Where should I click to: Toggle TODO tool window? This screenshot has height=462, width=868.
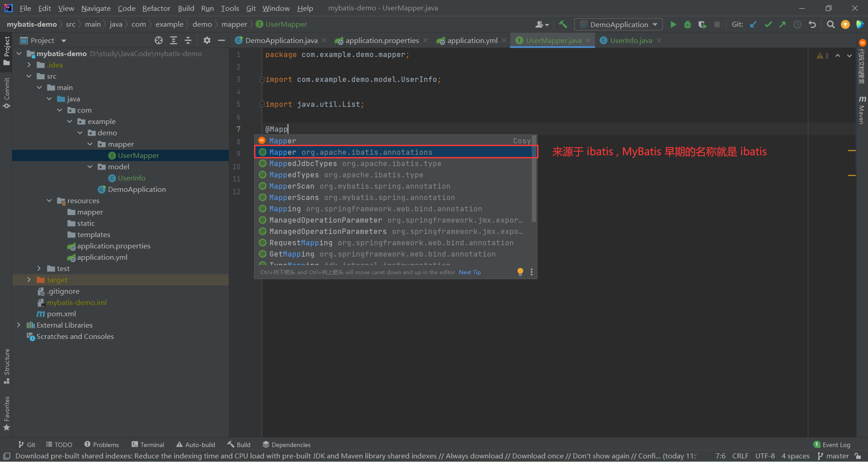(59, 445)
